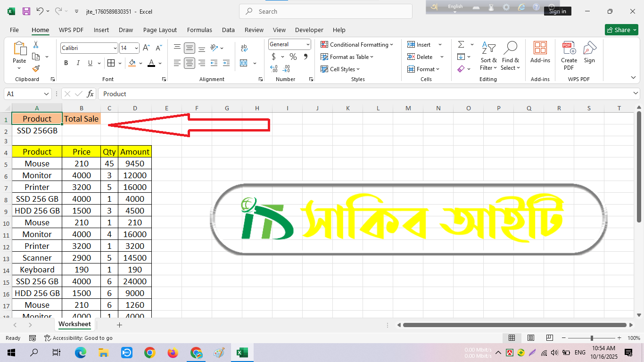Open Excel from the Windows taskbar
This screenshot has width=644, height=362.
point(242,353)
